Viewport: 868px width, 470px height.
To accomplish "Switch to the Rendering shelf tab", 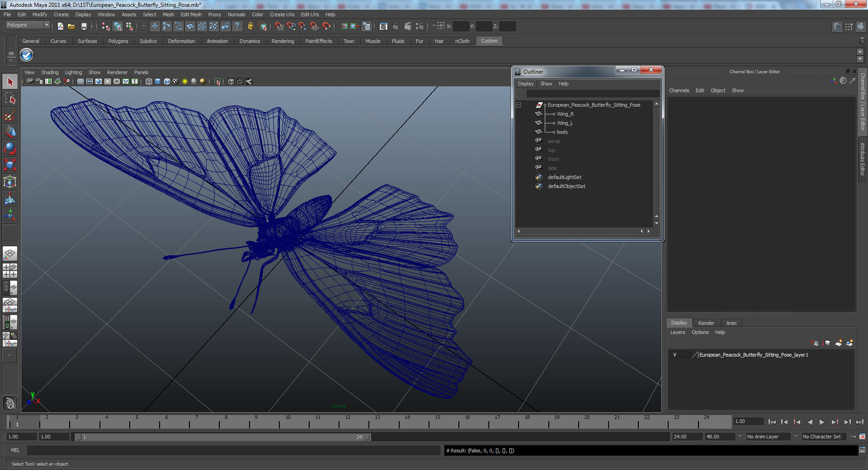I will tap(283, 41).
